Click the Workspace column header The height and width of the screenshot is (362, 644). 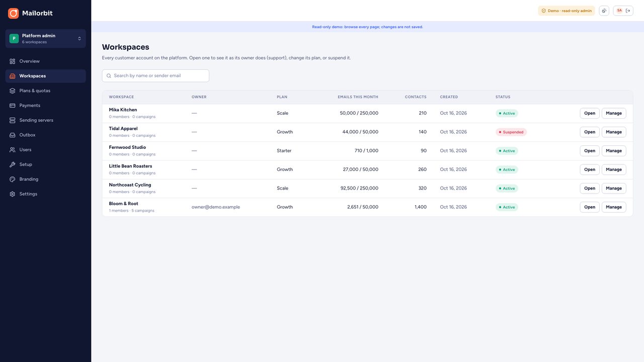click(x=121, y=97)
